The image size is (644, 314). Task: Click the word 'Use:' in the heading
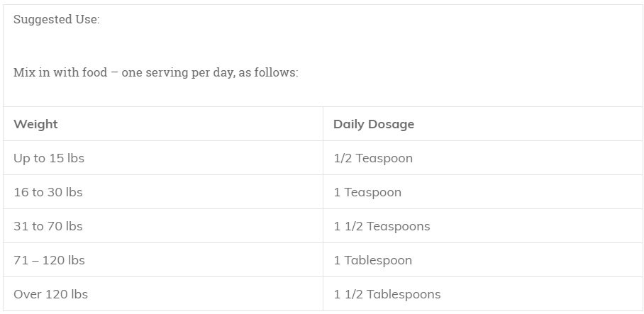[x=88, y=20]
